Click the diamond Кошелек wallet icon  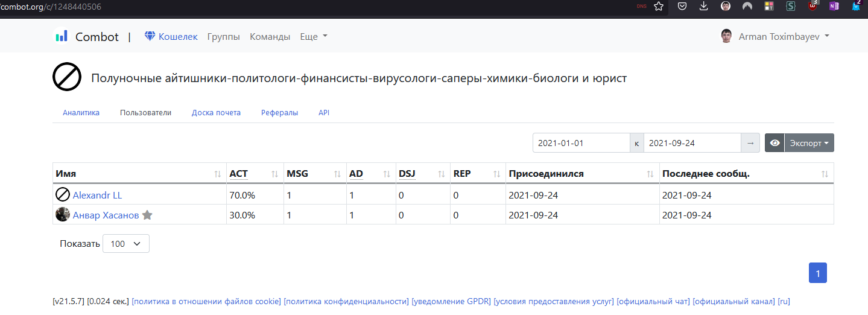point(150,36)
